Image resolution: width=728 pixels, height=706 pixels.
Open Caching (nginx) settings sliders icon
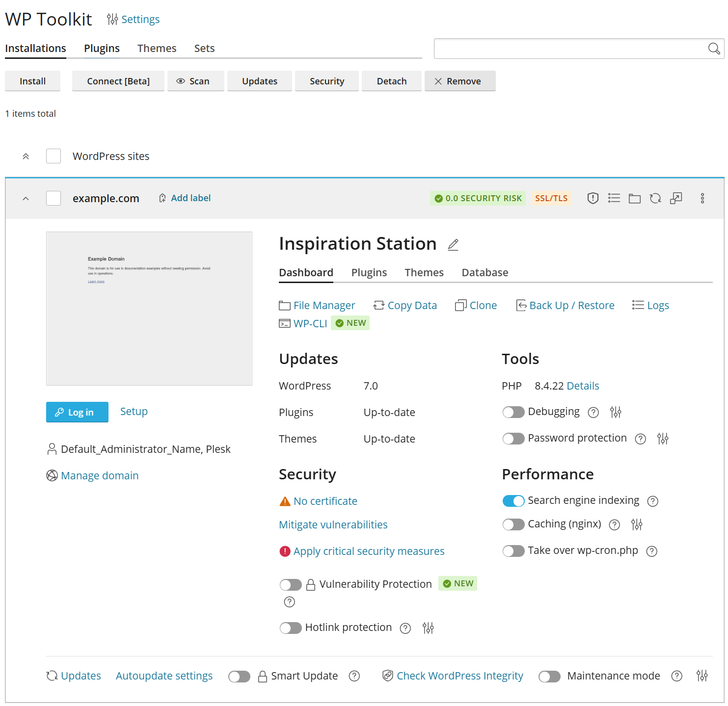point(637,524)
